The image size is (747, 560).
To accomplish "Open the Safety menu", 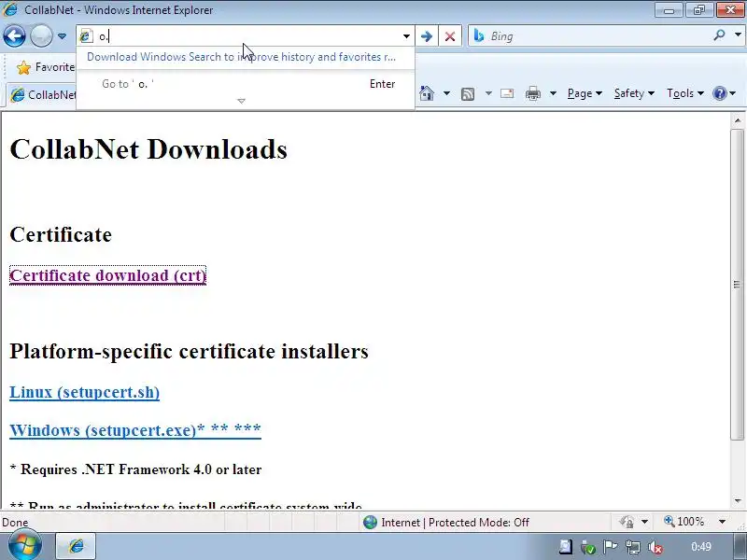I will [x=634, y=93].
